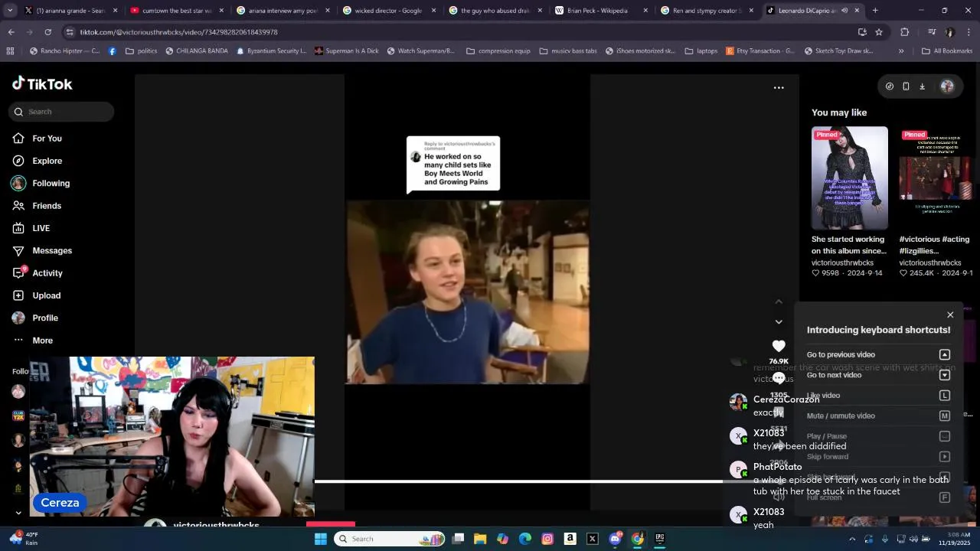Viewport: 980px width, 551px height.
Task: Click the browser address bar
Action: coord(459,32)
